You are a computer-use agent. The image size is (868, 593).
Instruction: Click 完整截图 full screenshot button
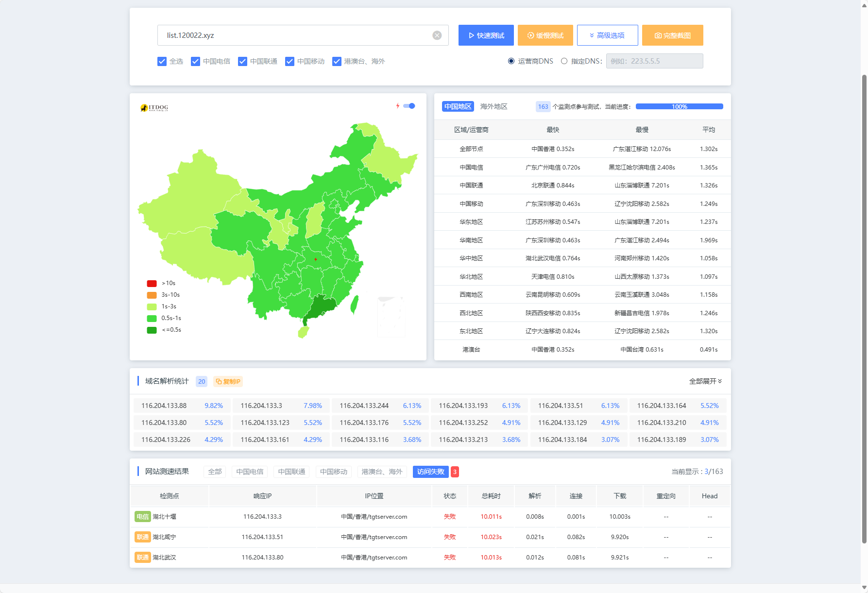pyautogui.click(x=672, y=35)
